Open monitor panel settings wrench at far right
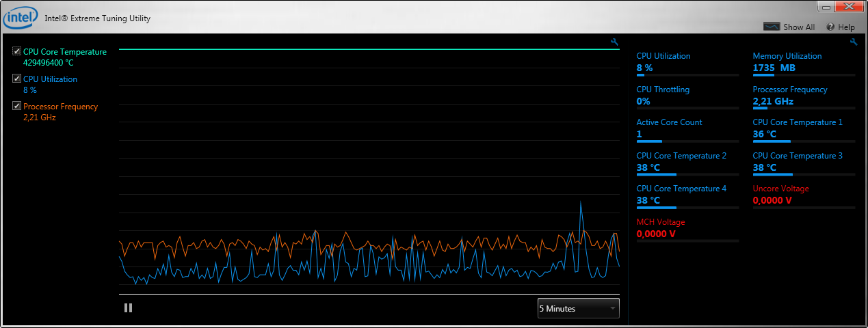868x328 pixels. (x=854, y=42)
